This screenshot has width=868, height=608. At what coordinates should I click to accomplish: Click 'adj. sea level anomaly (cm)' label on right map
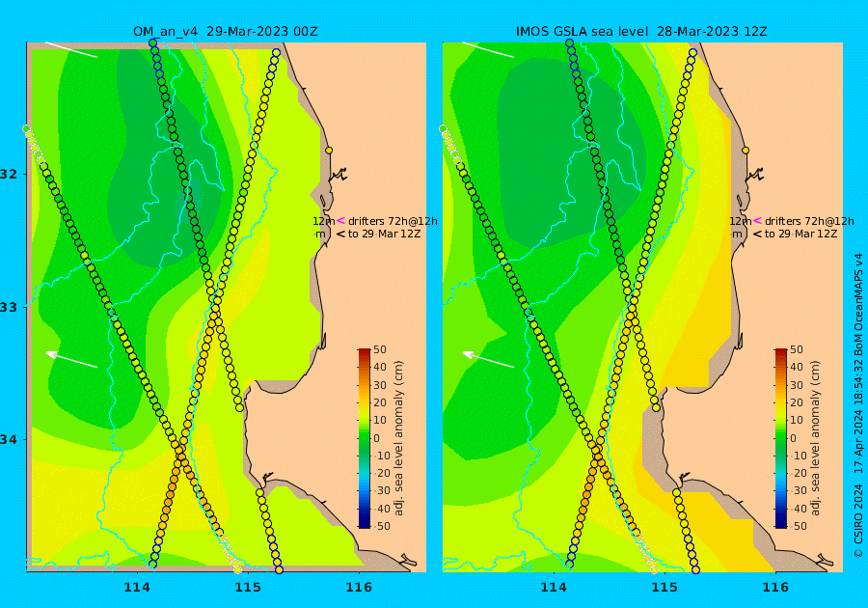click(x=815, y=438)
